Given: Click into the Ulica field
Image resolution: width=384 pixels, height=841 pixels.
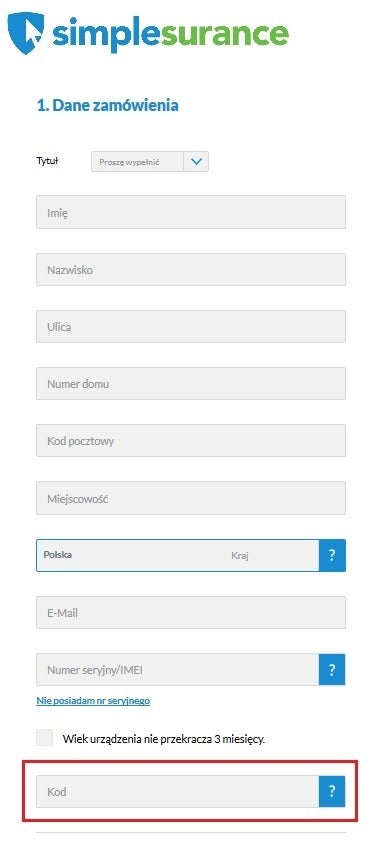Looking at the screenshot, I should point(191,326).
